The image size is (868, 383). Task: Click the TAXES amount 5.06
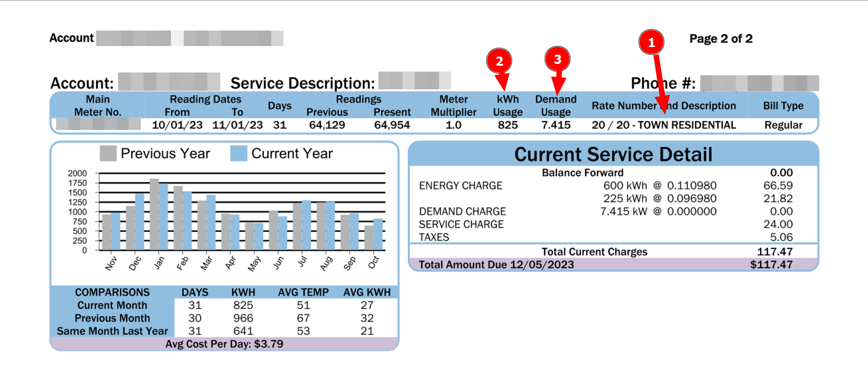pos(781,237)
